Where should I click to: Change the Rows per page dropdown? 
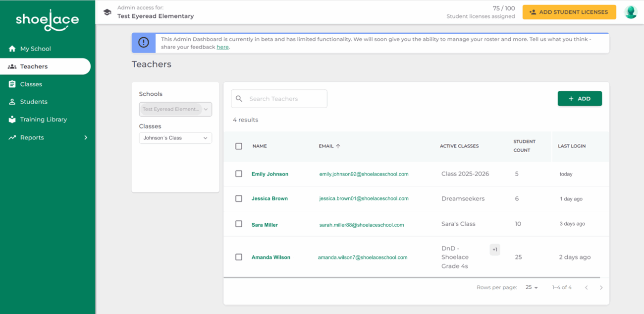(531, 287)
